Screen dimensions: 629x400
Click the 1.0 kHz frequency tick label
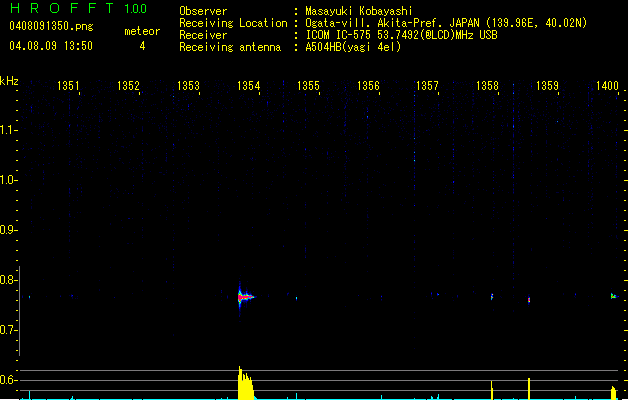point(7,180)
